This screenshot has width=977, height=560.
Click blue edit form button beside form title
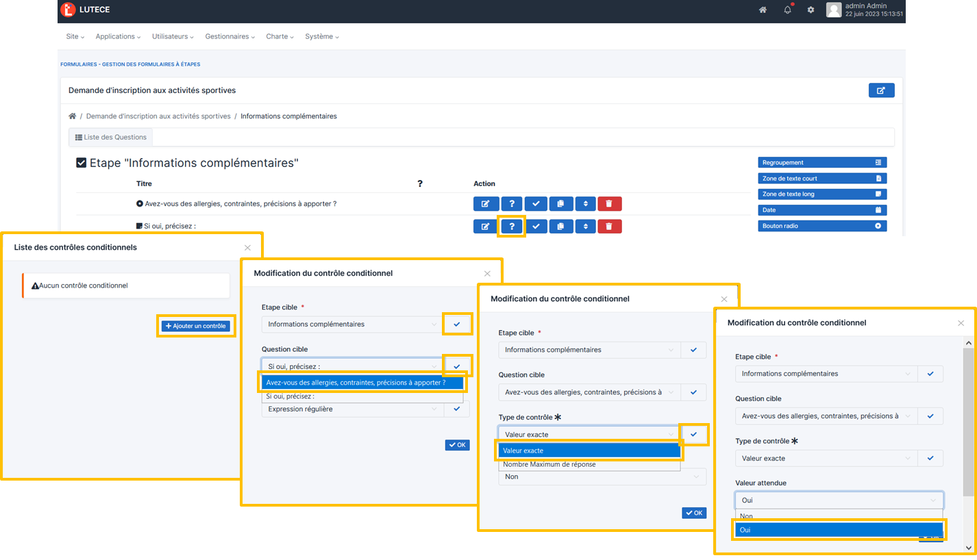click(x=881, y=90)
